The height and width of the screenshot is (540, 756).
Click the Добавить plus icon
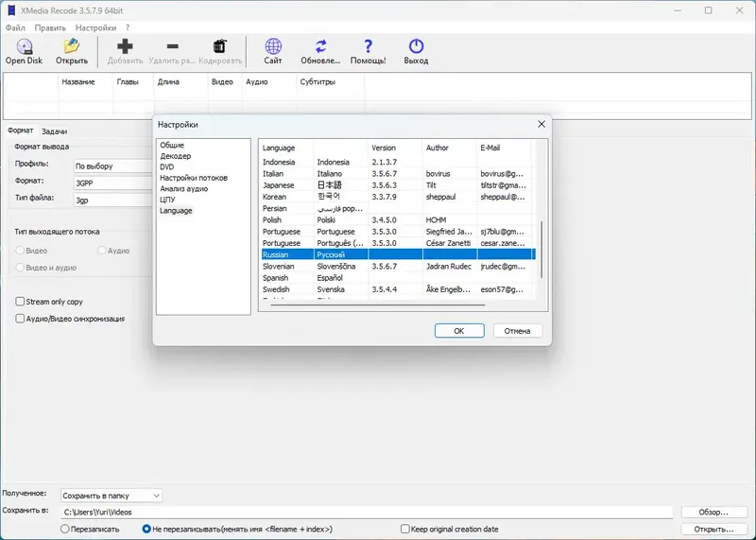(125, 46)
